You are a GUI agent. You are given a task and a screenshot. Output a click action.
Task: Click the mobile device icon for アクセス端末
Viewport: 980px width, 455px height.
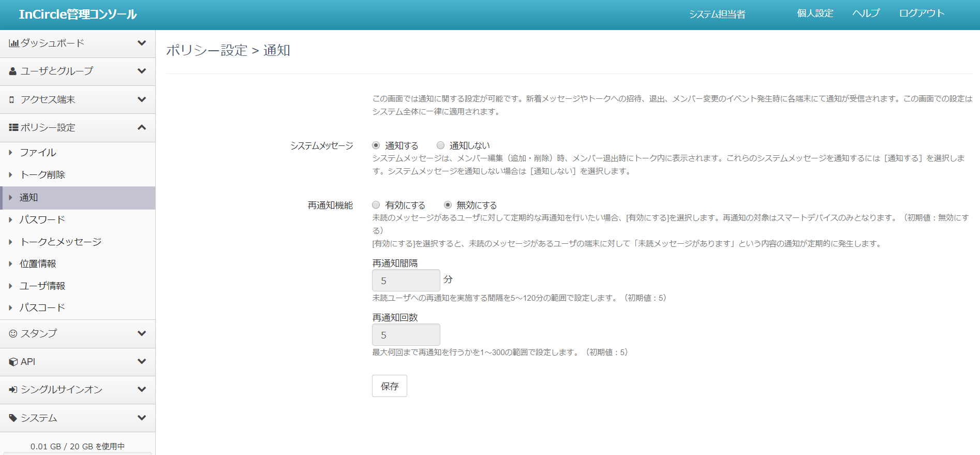12,100
